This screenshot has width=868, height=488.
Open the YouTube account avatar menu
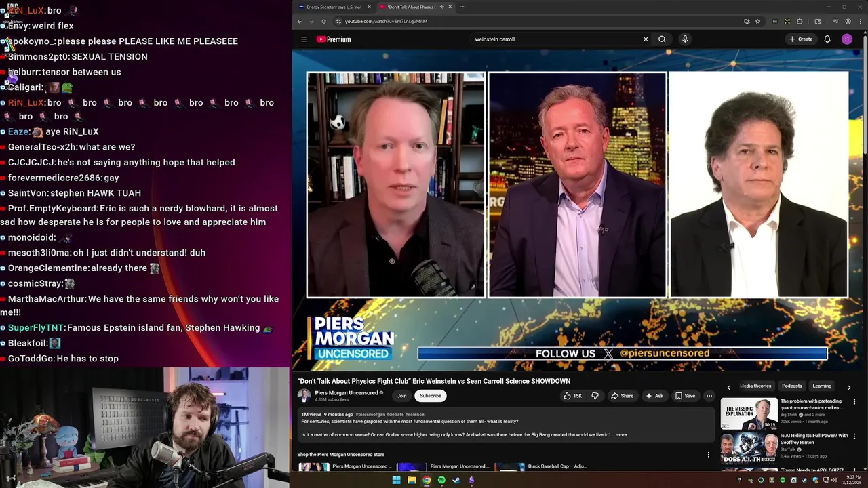pos(846,39)
